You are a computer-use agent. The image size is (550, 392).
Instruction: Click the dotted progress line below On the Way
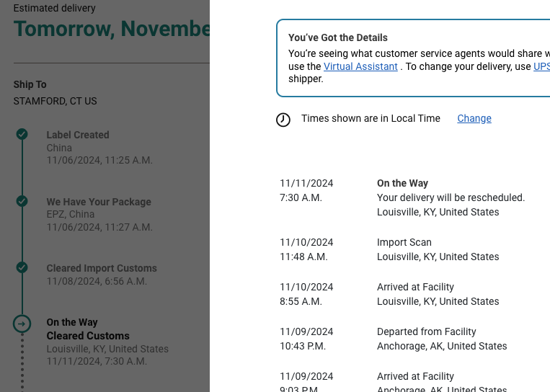tap(22, 362)
